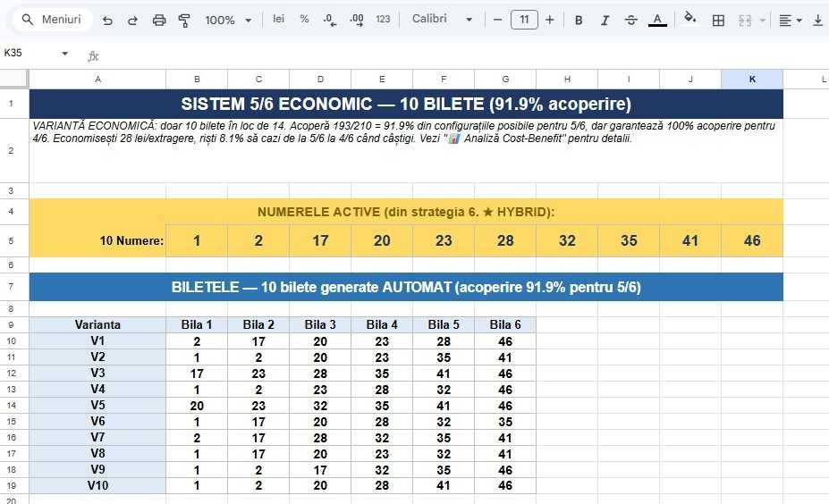Viewport: 829px width, 504px height.
Task: Click the '10 Numere:' label cell
Action: pos(97,241)
